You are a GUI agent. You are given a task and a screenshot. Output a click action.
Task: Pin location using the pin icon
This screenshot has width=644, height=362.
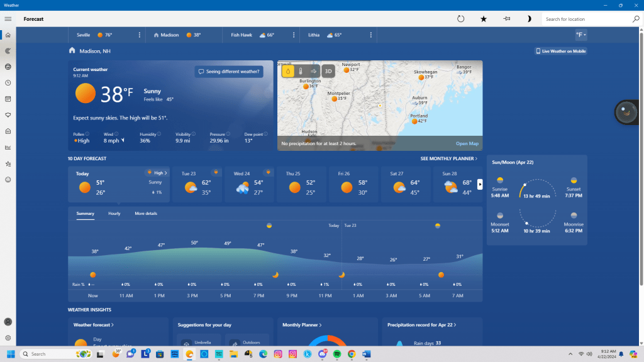click(x=506, y=19)
